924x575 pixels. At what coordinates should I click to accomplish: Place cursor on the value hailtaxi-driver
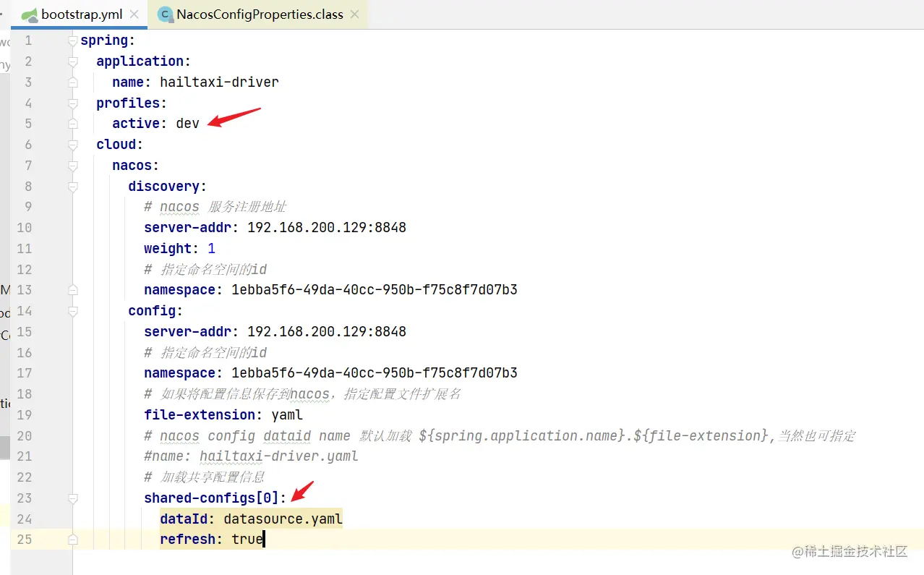[x=219, y=82]
